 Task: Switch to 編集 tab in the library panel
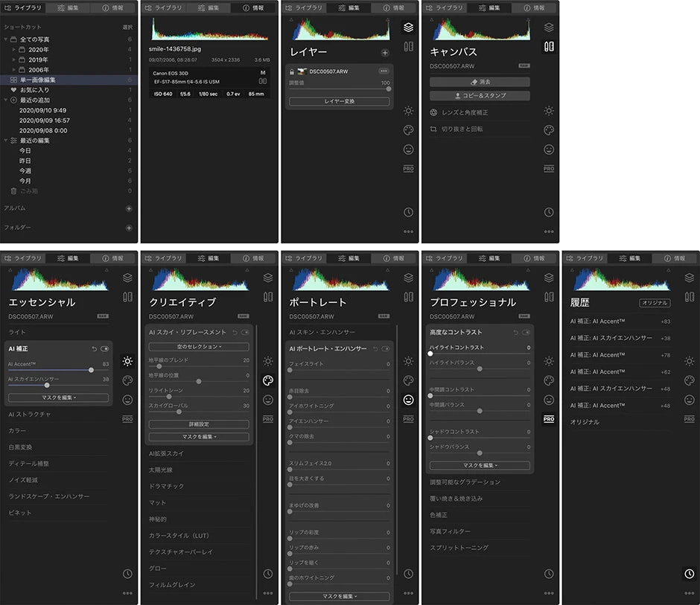(68, 8)
